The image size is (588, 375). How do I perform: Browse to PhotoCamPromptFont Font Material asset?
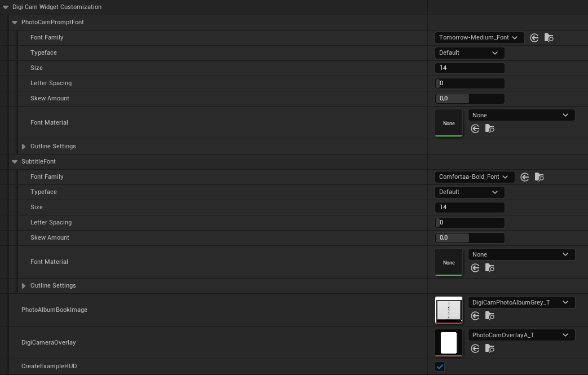[x=489, y=129]
